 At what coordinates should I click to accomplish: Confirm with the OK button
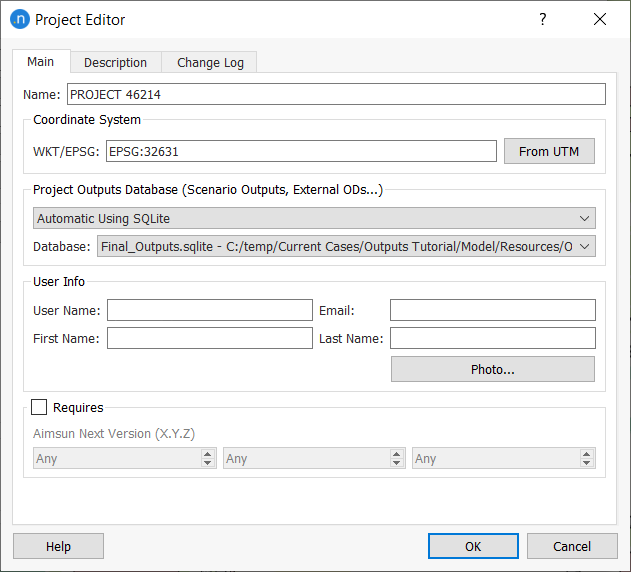(x=473, y=546)
